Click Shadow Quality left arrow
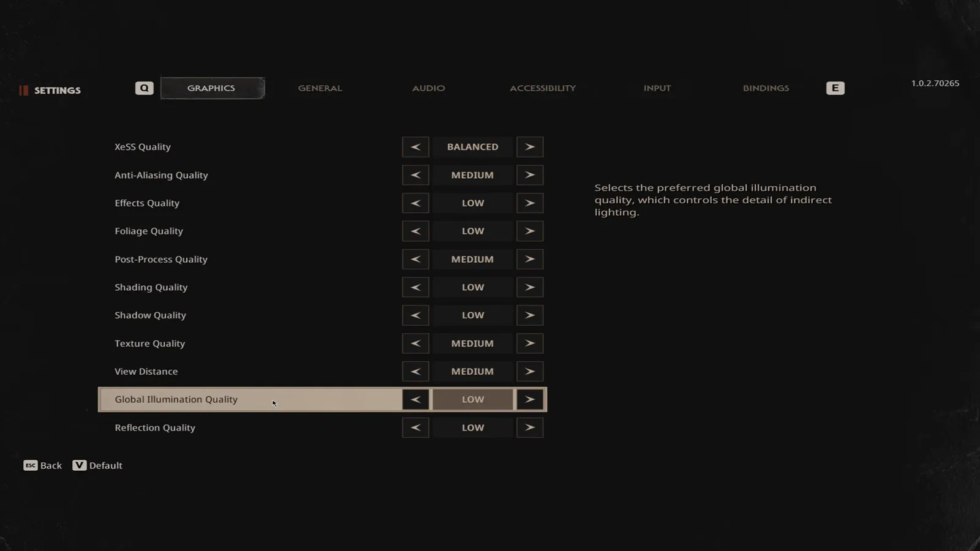 [415, 315]
